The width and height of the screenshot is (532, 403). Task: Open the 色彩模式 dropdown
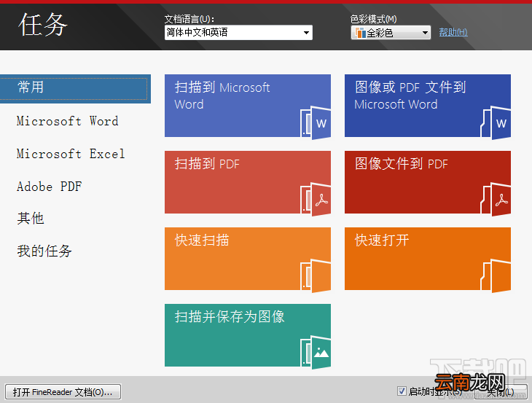pyautogui.click(x=391, y=33)
